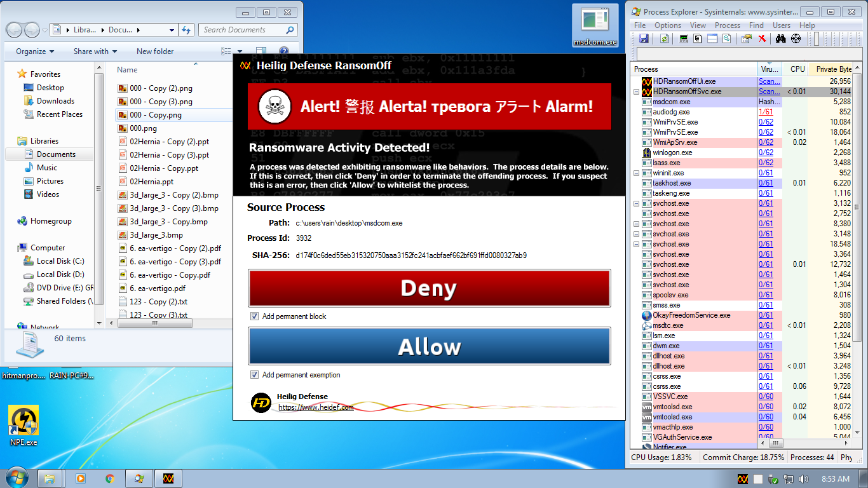Open the process Properties toolbar icon
The height and width of the screenshot is (488, 868).
pyautogui.click(x=747, y=39)
